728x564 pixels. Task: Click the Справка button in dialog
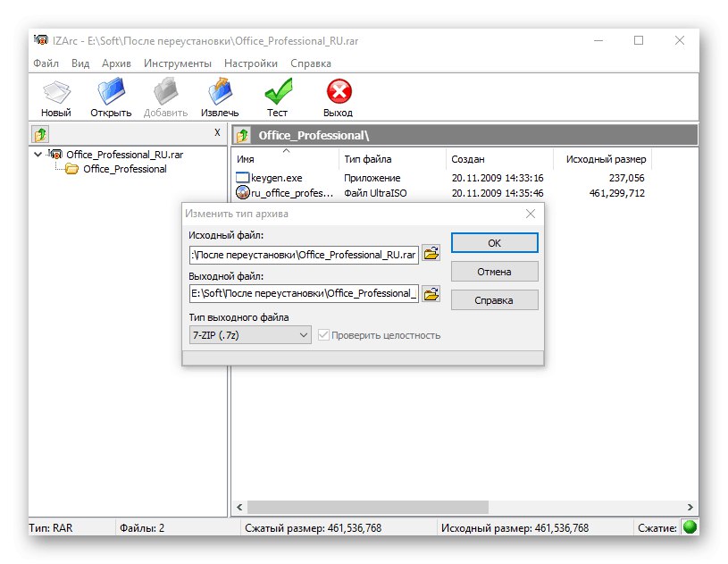495,300
